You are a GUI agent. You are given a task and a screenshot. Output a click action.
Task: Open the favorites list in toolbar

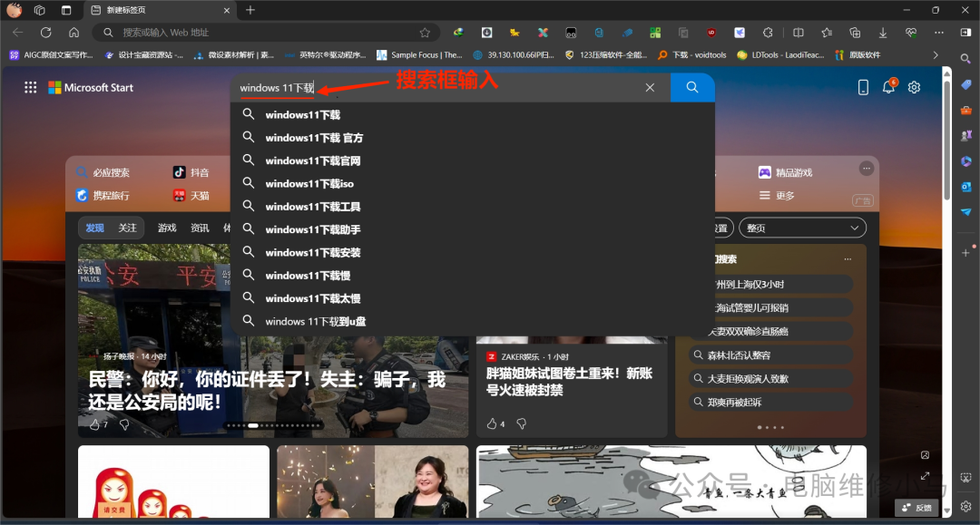tap(827, 33)
